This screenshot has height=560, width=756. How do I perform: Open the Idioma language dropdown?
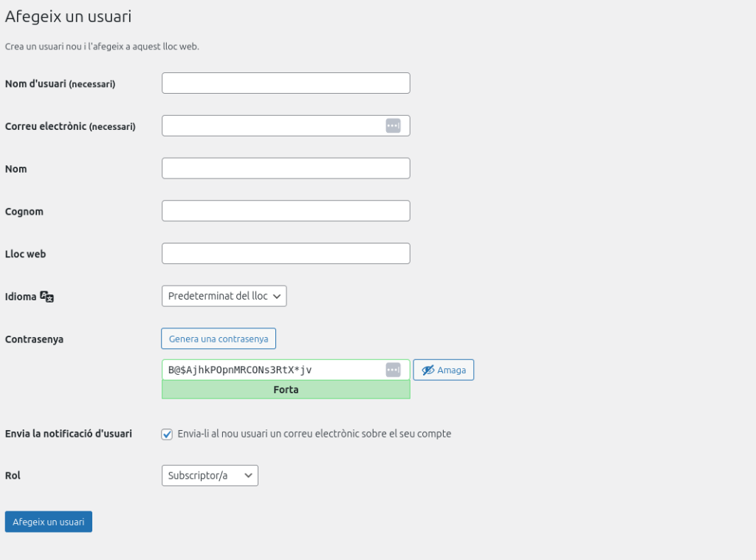pos(224,296)
